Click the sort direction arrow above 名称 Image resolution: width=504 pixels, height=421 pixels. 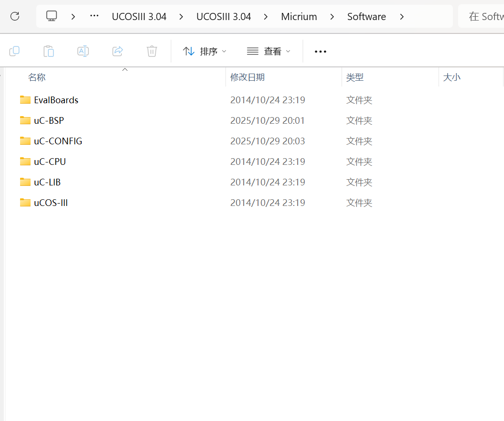[125, 69]
